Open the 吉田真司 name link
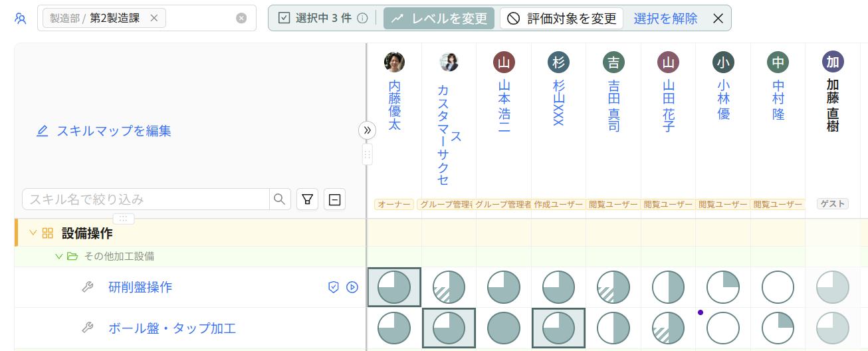The width and height of the screenshot is (868, 351). (613, 106)
